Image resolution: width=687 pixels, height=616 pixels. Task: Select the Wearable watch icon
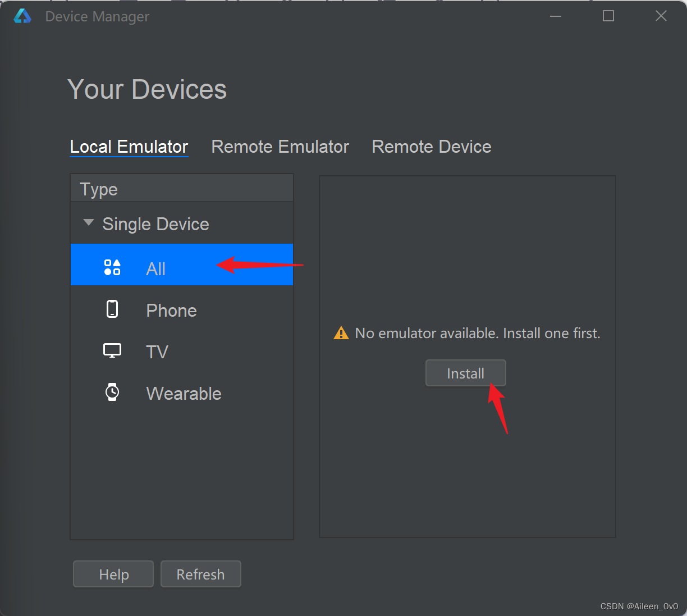click(x=112, y=392)
